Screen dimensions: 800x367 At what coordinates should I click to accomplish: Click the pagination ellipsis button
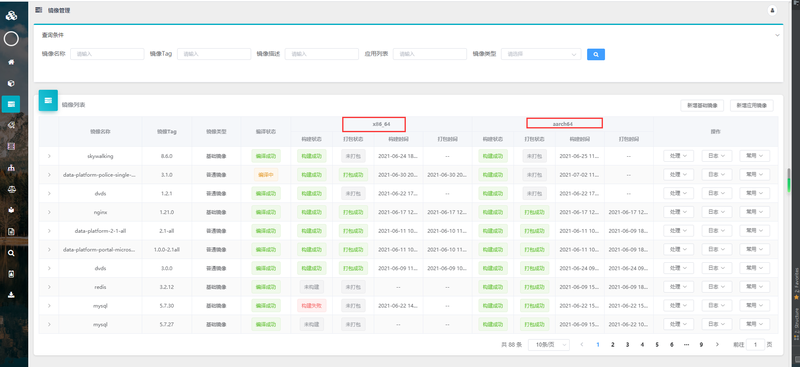tap(687, 345)
